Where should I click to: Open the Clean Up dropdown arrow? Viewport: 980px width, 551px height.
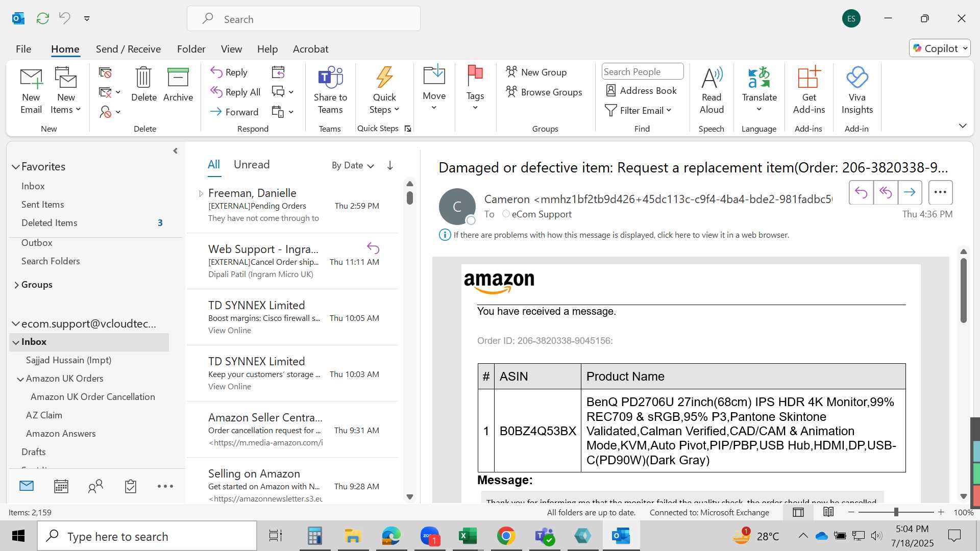click(x=118, y=92)
